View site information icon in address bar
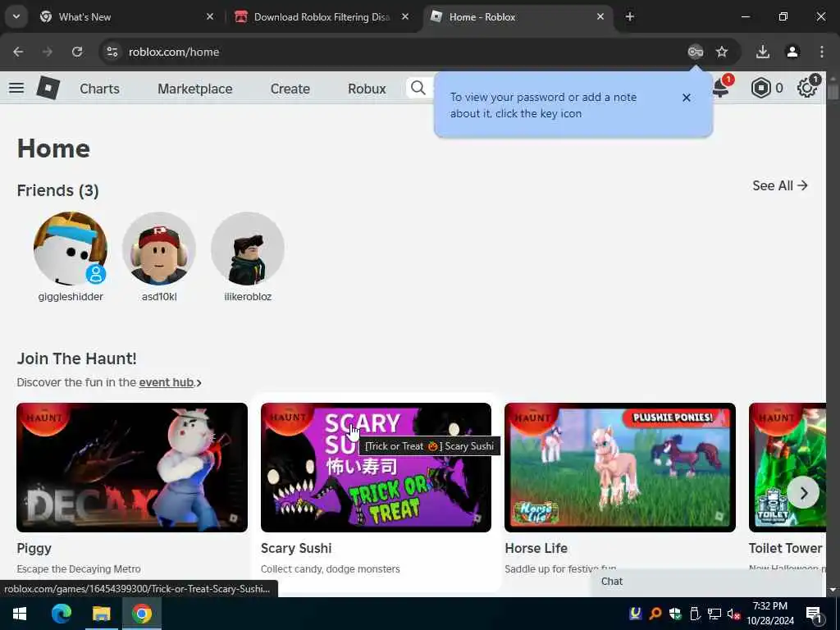The width and height of the screenshot is (840, 630). 112,52
